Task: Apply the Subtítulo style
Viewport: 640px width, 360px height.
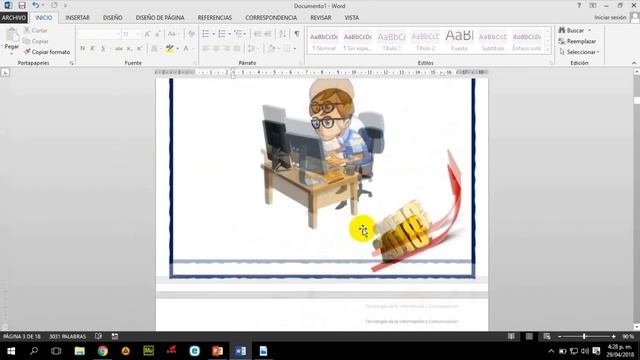Action: click(493, 41)
